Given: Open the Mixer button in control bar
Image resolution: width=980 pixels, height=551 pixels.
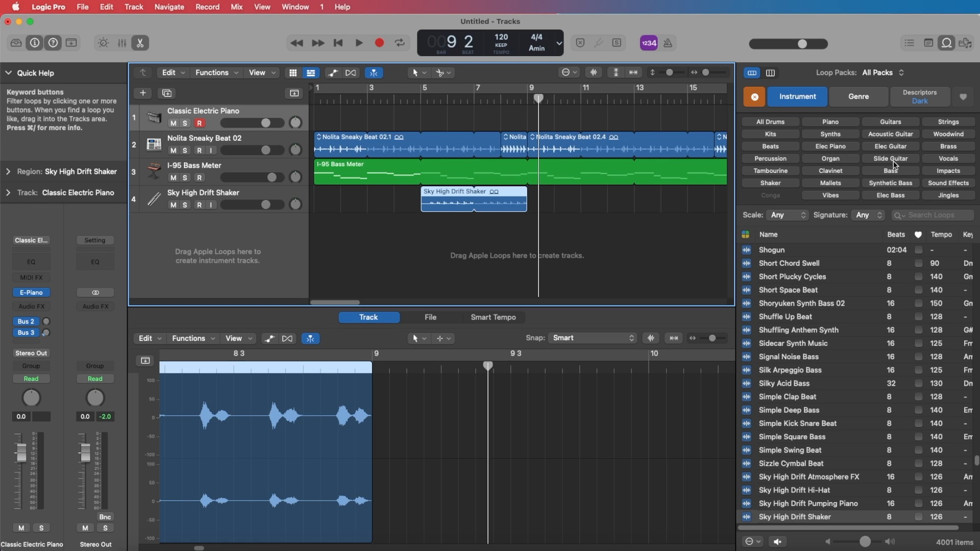Looking at the screenshot, I should [x=121, y=43].
